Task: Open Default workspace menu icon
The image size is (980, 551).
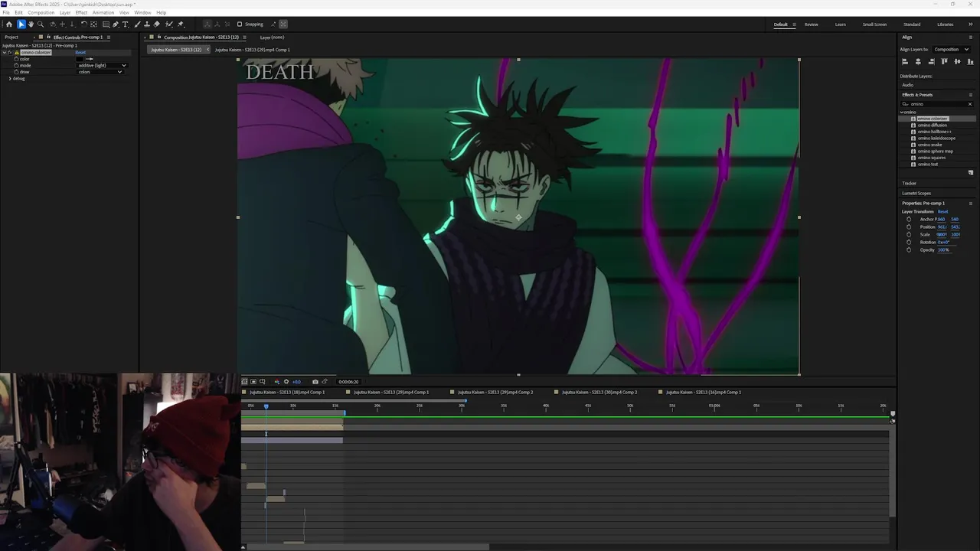Action: click(794, 24)
